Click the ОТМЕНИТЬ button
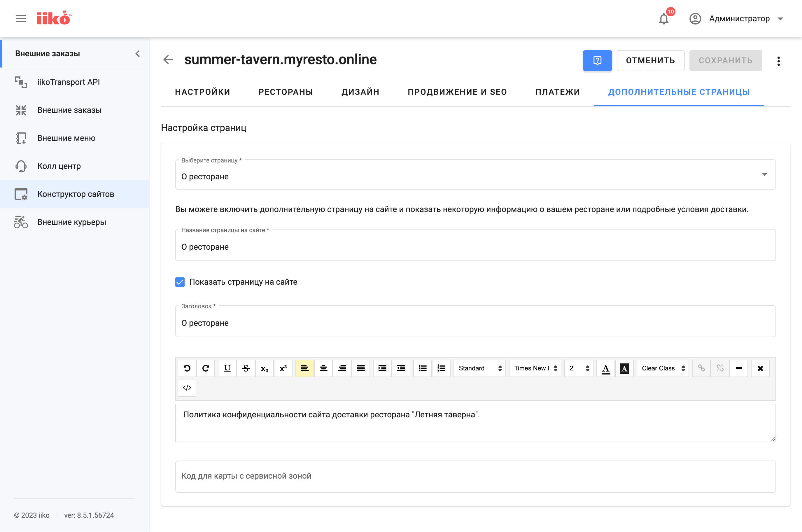This screenshot has height=532, width=802. click(x=650, y=61)
